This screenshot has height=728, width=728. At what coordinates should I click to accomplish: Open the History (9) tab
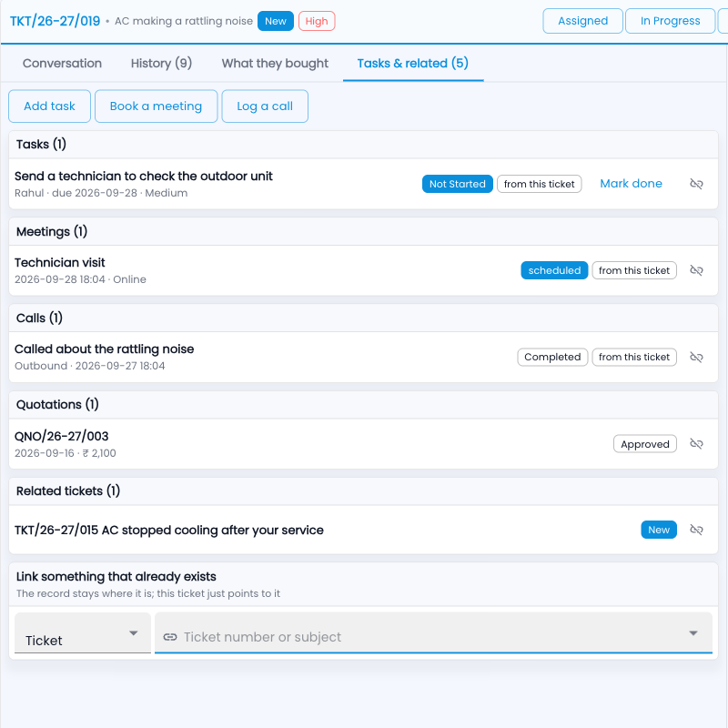point(161,63)
